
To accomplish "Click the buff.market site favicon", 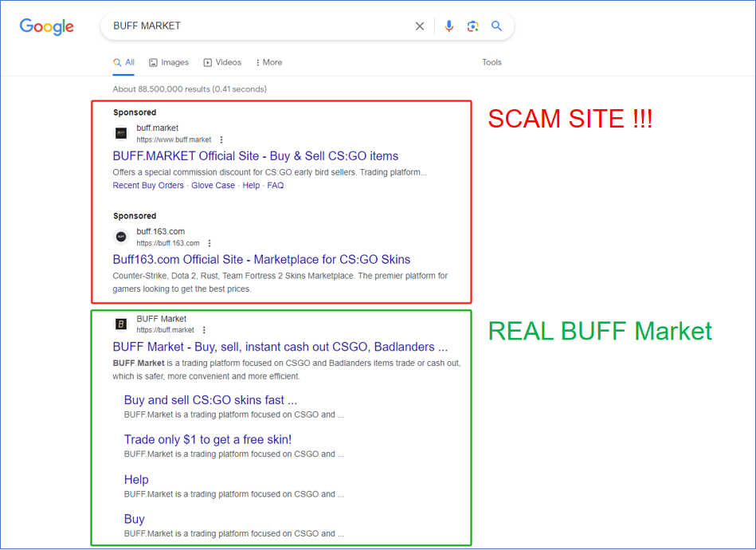I will pos(120,132).
